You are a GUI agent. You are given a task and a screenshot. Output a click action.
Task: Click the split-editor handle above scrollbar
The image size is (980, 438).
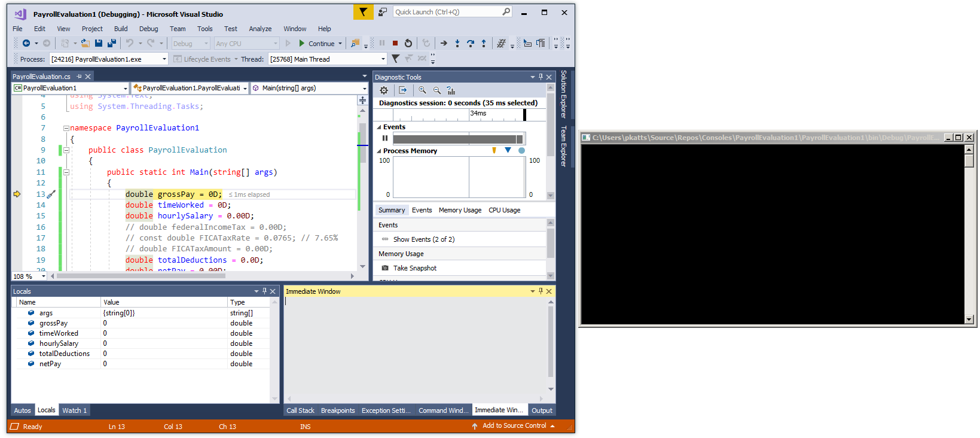coord(362,101)
